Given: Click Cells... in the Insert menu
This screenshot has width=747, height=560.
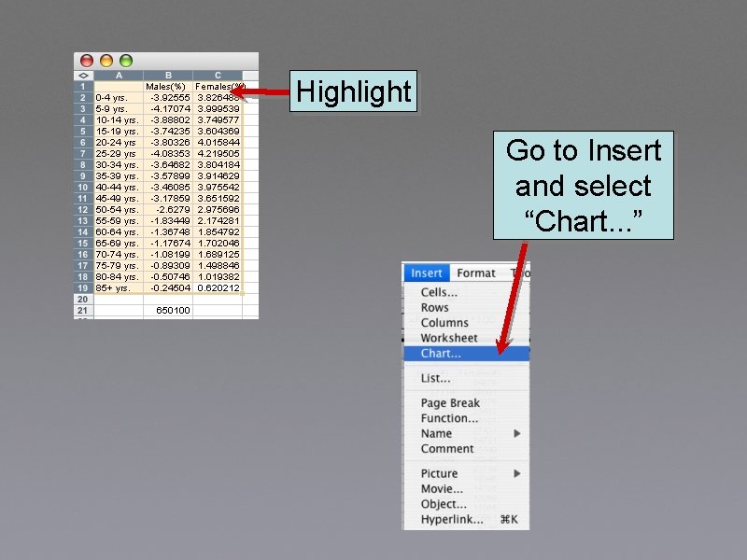Looking at the screenshot, I should [439, 291].
